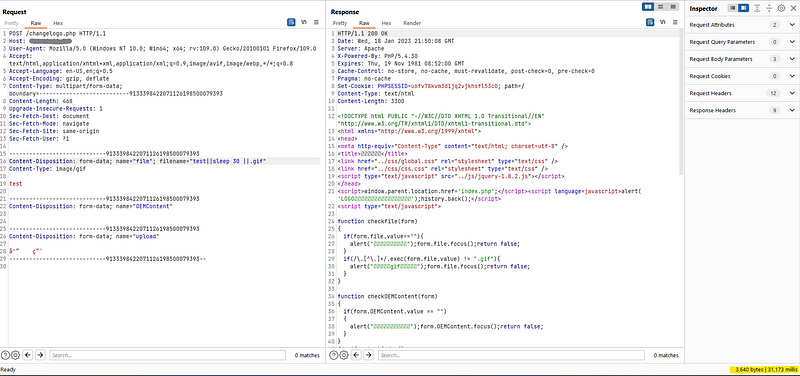Select combined tabbed layout view

click(x=673, y=6)
